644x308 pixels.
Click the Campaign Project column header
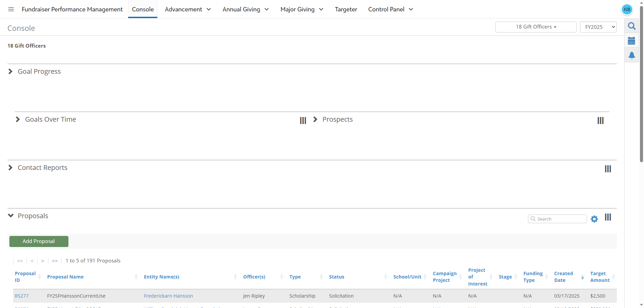pyautogui.click(x=444, y=277)
